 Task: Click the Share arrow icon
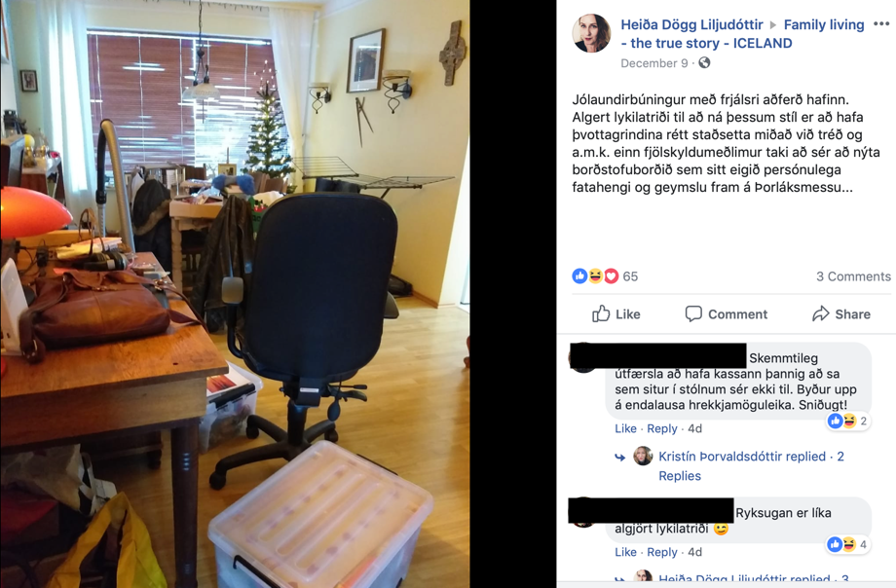(821, 313)
